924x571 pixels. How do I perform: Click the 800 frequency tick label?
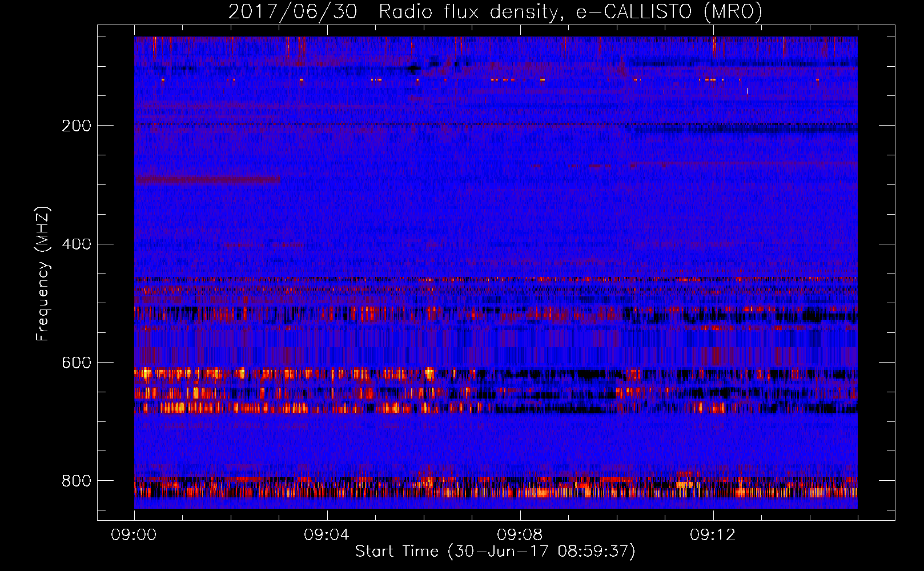pos(77,481)
